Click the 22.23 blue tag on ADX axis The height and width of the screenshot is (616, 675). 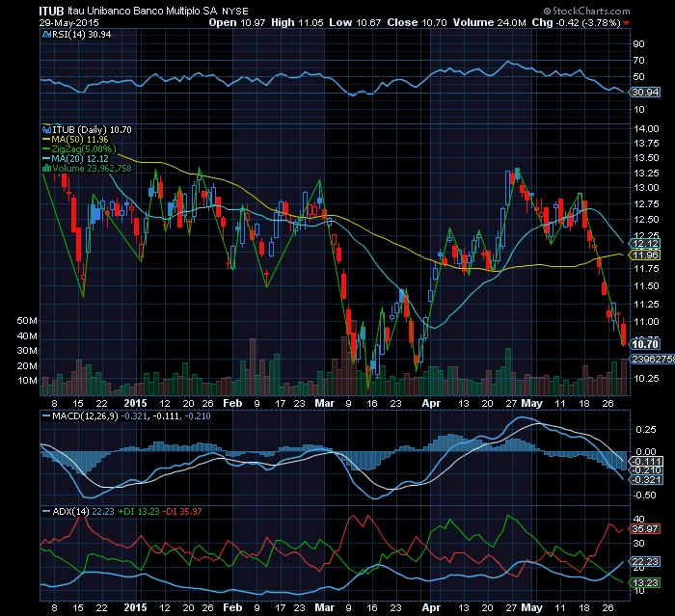645,562
